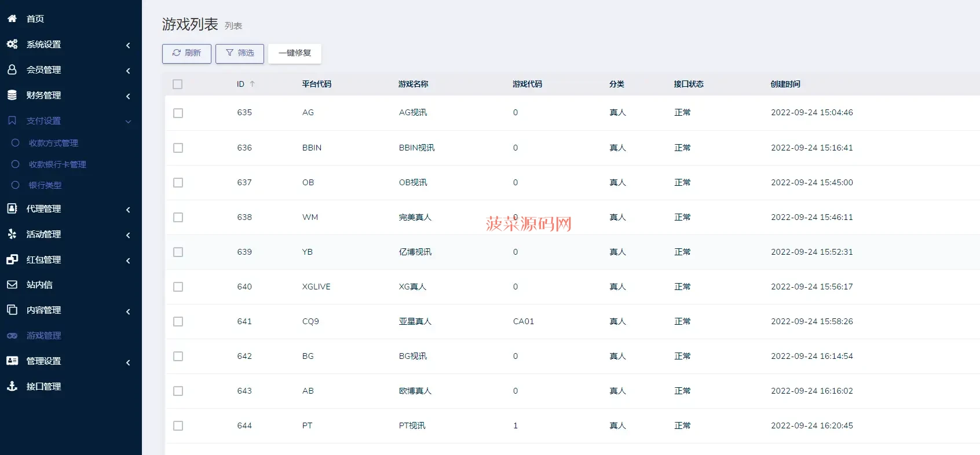Open the 筛选 filter button
The width and height of the screenshot is (980, 455).
tap(240, 53)
